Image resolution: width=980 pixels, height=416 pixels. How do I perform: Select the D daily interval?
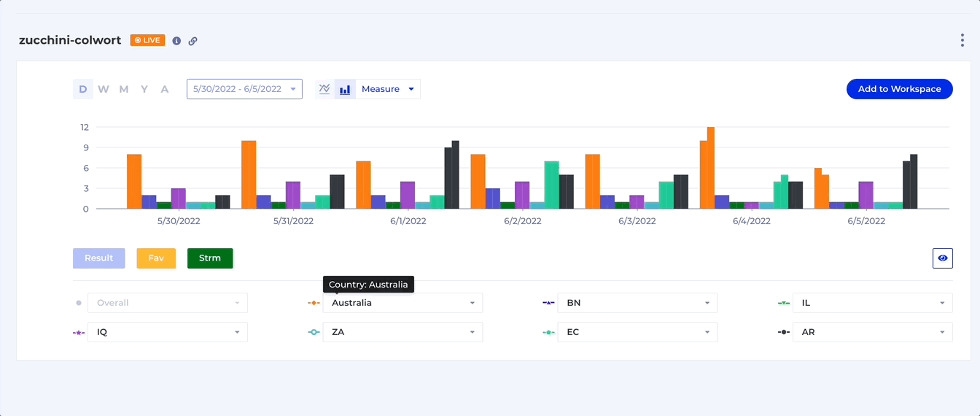tap(83, 89)
